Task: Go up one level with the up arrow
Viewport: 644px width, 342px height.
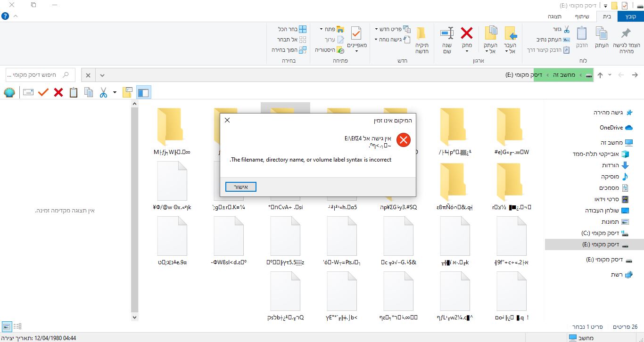Action: click(x=600, y=75)
